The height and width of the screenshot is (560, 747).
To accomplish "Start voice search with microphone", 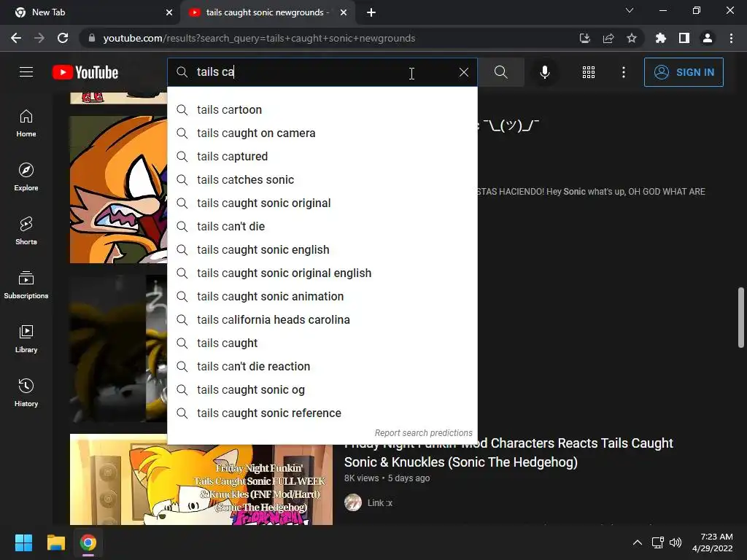I will [x=544, y=72].
